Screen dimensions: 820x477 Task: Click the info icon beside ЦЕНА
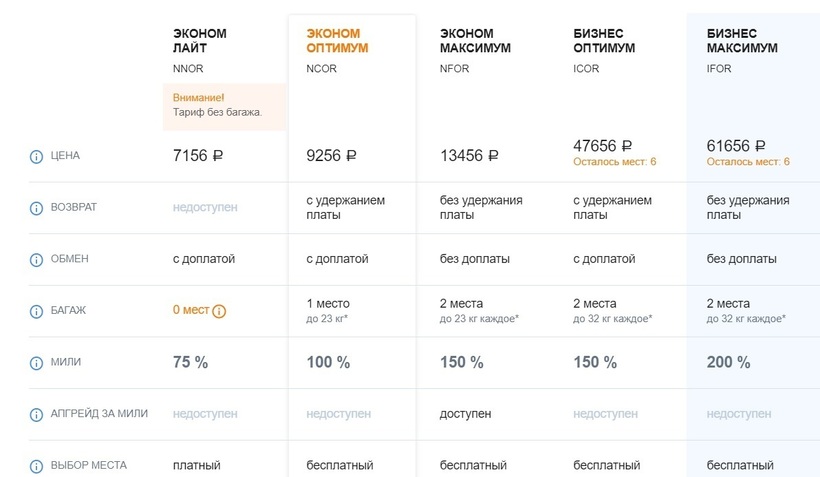tap(37, 156)
